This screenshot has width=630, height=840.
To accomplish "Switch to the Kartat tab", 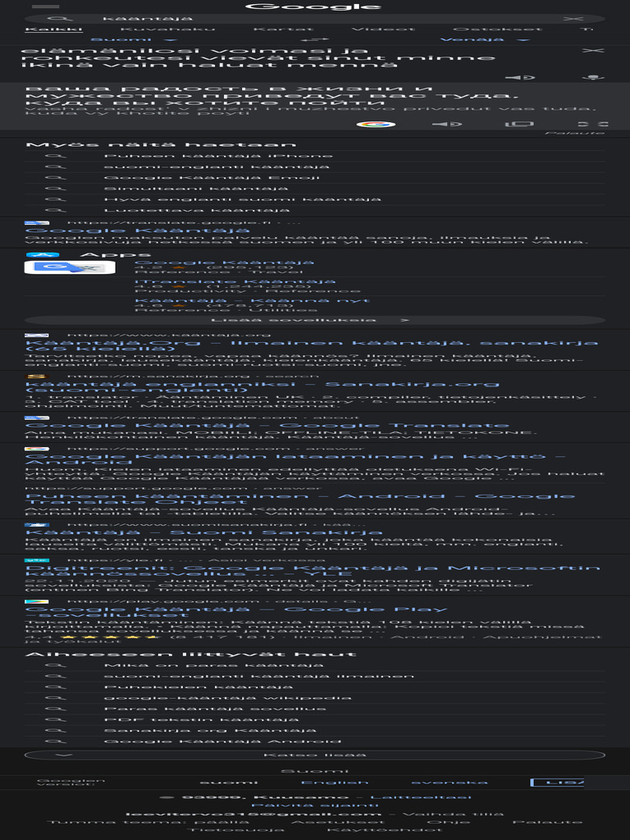I will 283,29.
